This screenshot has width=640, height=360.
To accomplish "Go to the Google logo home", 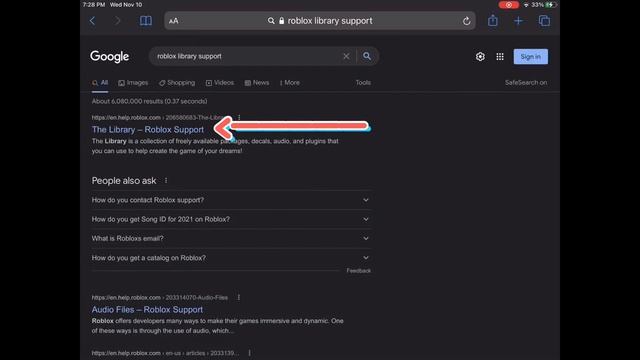I will 110,56.
